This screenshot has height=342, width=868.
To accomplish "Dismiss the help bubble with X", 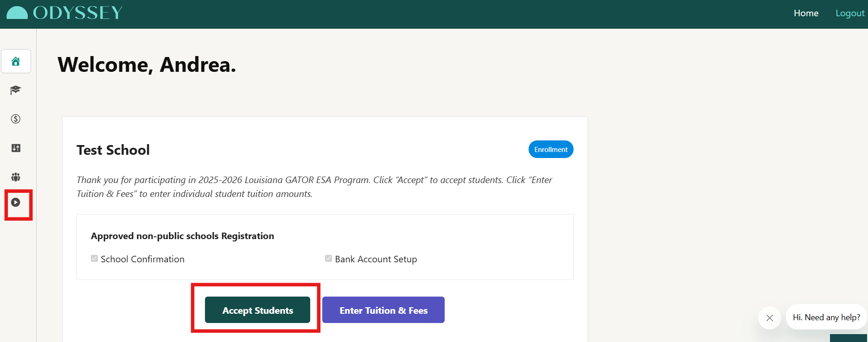I will pos(770,318).
